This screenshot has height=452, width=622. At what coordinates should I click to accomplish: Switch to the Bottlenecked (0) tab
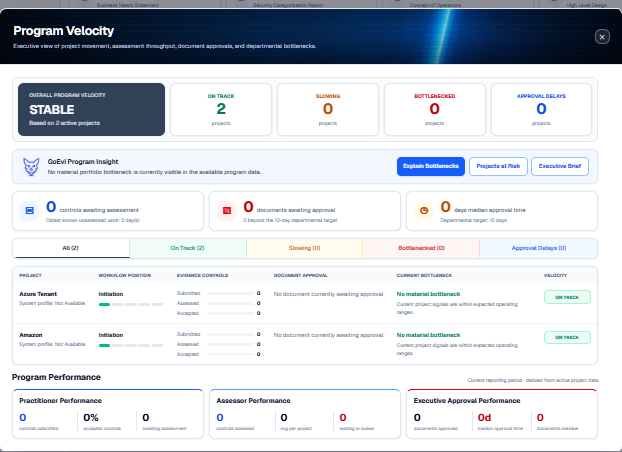coord(421,248)
